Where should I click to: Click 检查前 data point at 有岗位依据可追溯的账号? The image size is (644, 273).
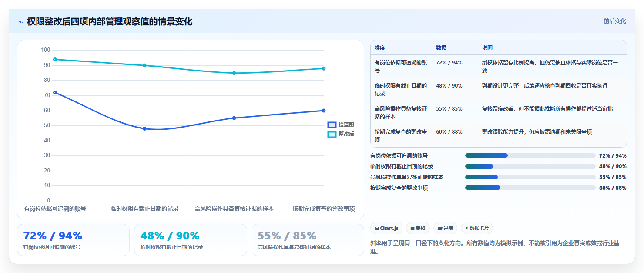(55, 92)
